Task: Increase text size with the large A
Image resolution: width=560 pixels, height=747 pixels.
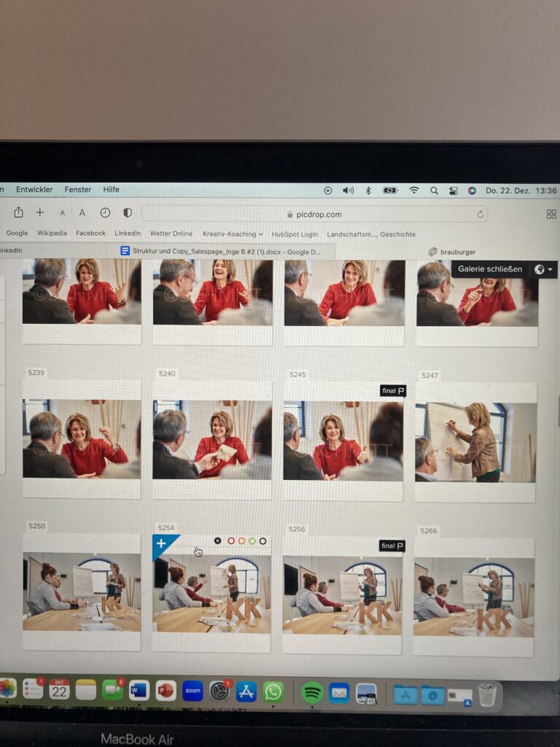Action: [82, 212]
